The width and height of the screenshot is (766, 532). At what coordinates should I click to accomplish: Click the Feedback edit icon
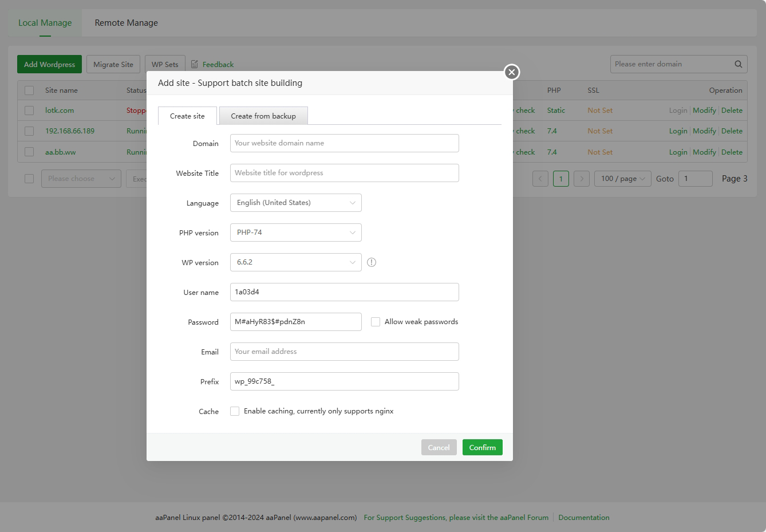click(195, 64)
